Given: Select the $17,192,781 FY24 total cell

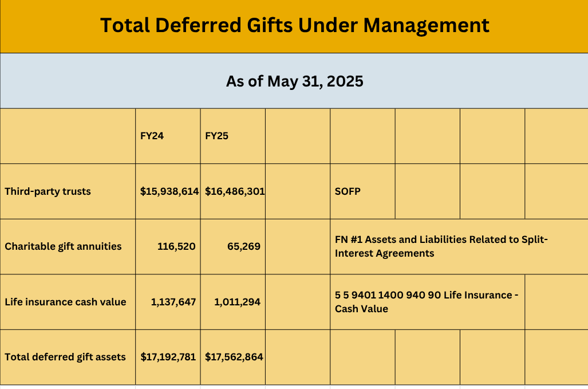Looking at the screenshot, I should click(x=169, y=357).
